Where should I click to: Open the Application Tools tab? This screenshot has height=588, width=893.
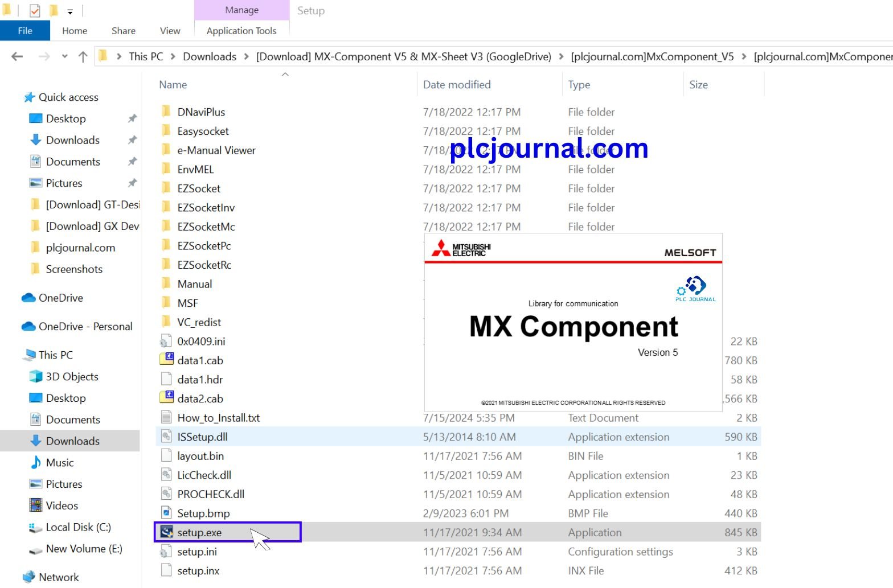pyautogui.click(x=241, y=31)
